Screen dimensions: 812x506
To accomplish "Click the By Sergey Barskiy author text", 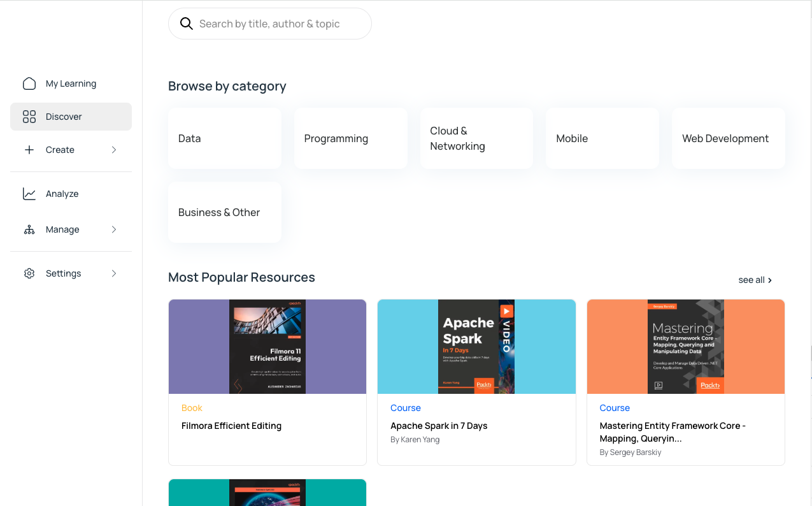I will pos(630,452).
